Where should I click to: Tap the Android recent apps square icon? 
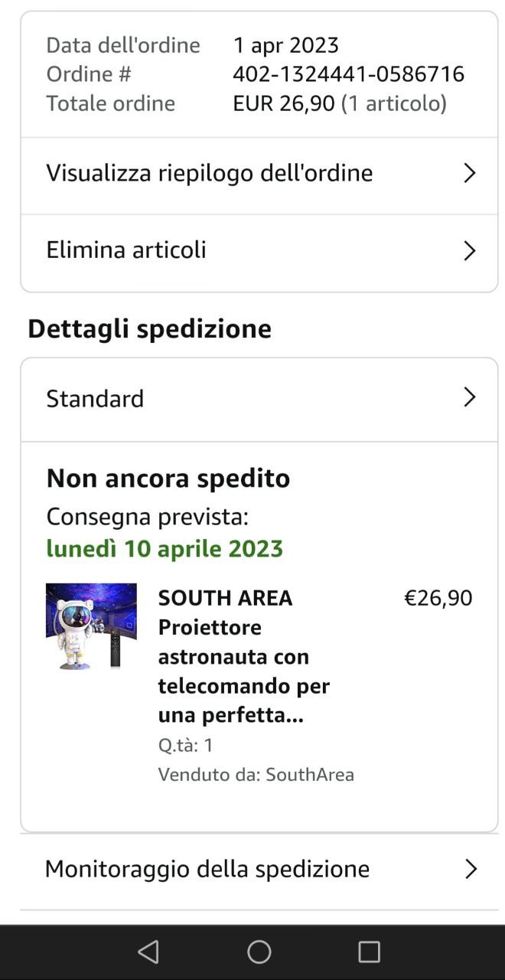click(x=369, y=952)
